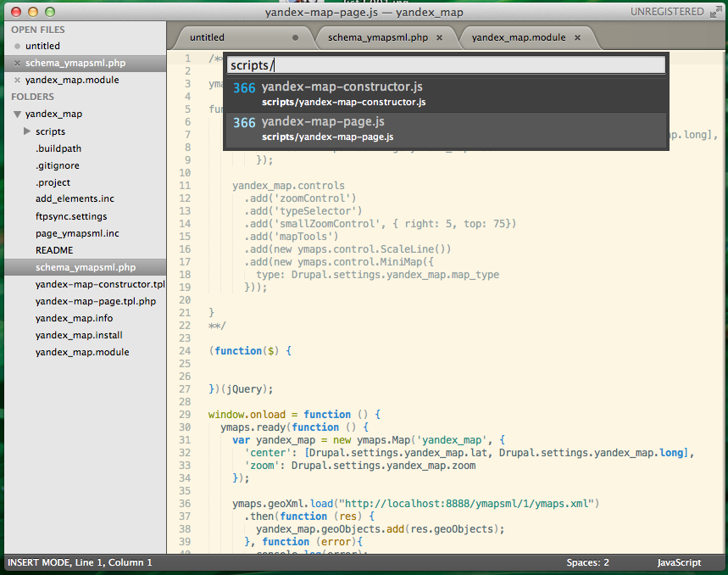
Task: Switch to the schema_ymapsml.php tab
Action: [378, 37]
